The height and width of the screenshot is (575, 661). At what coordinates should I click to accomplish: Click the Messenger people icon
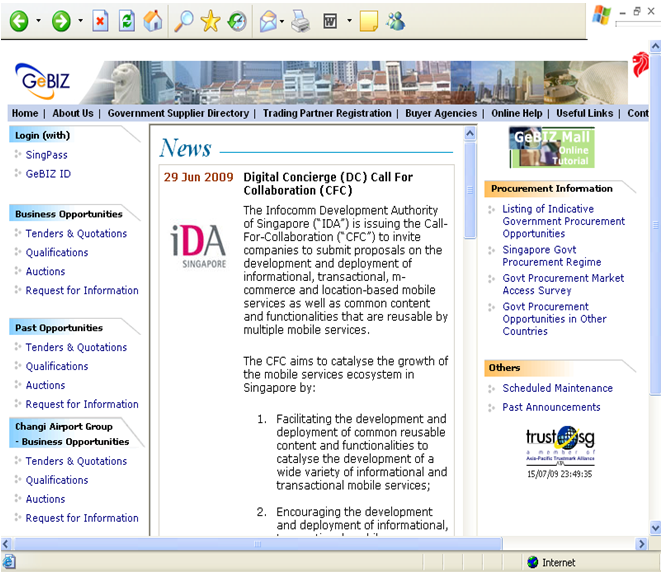[x=395, y=21]
